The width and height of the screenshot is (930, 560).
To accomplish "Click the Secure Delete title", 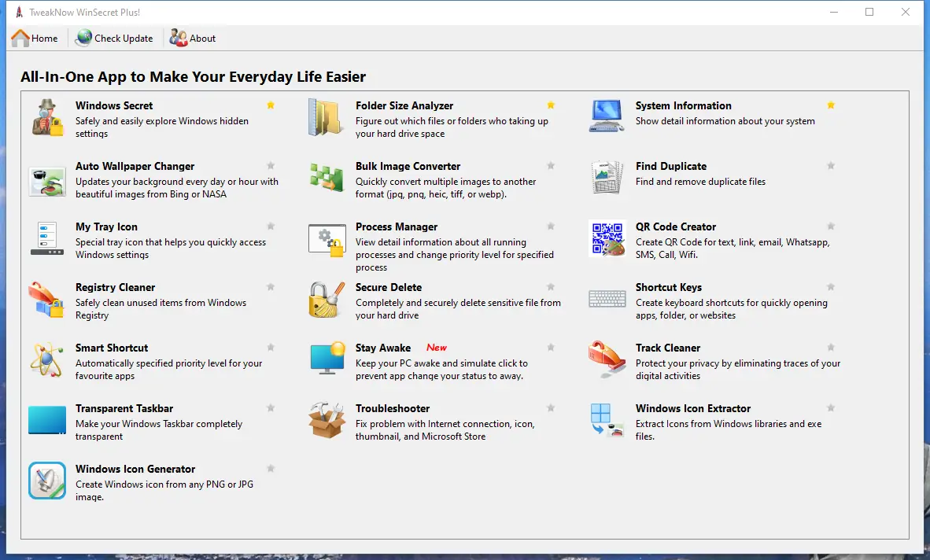I will click(x=389, y=287).
